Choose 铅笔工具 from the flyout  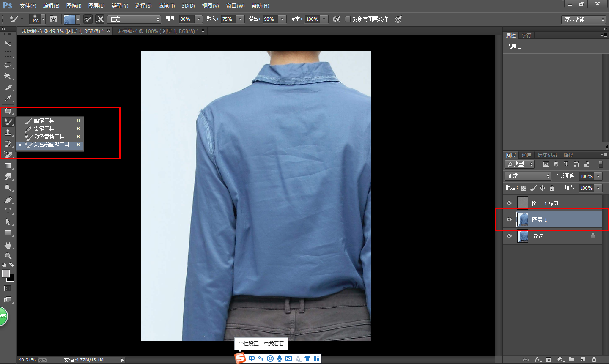point(44,129)
